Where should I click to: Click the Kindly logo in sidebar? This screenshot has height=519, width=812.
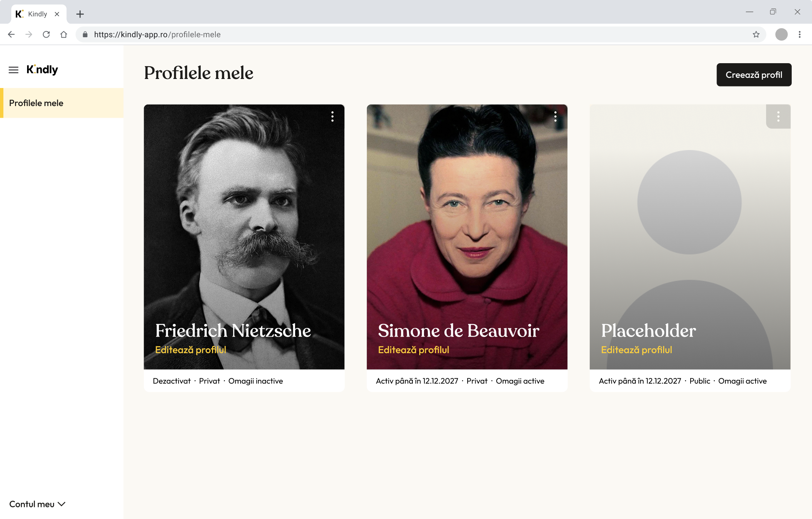coord(42,70)
